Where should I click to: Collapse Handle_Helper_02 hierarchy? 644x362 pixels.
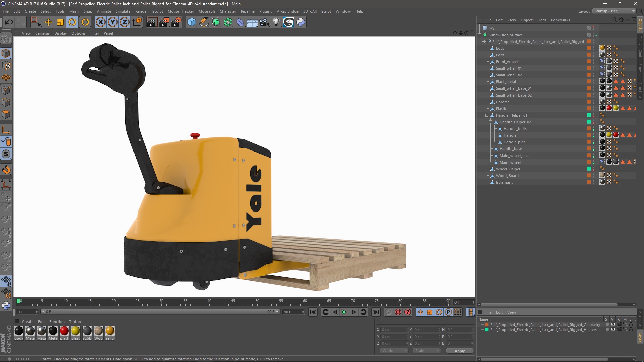point(491,122)
